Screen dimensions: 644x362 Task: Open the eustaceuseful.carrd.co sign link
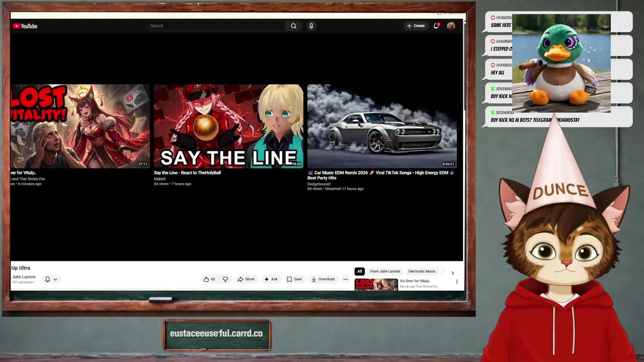216,334
